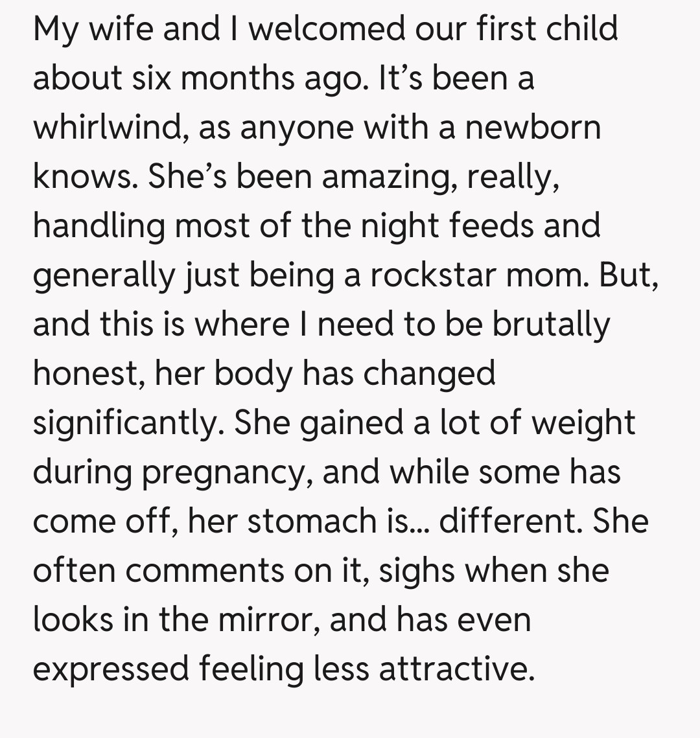Click the word "sighs"
Screen dimensions: 700x738
click(417, 571)
